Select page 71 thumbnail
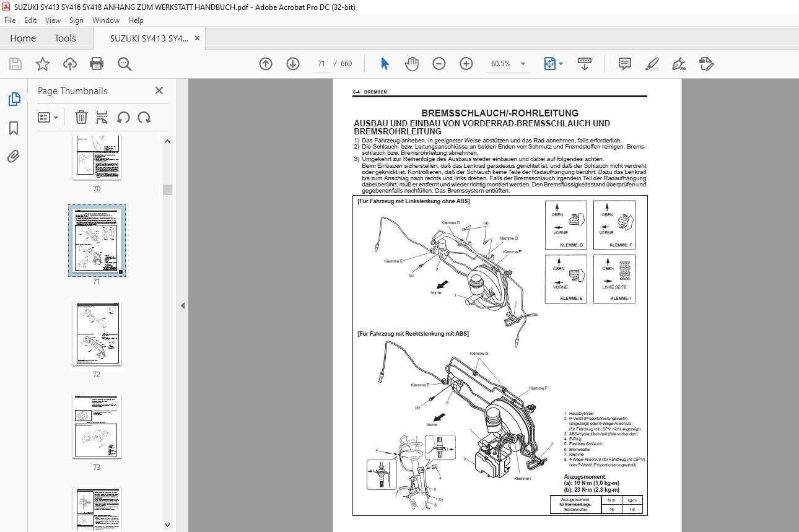Viewport: 799px width, 532px height. 97,240
